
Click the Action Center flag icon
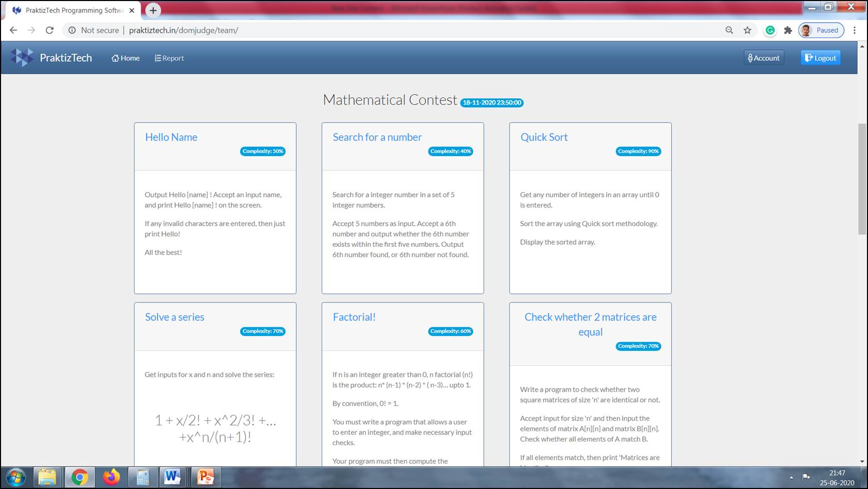806,477
